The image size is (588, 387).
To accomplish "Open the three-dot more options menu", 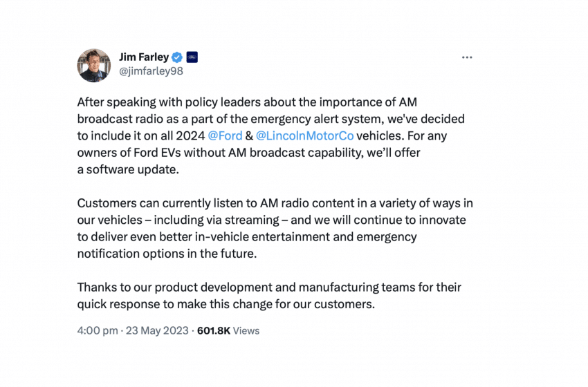I will pyautogui.click(x=467, y=57).
